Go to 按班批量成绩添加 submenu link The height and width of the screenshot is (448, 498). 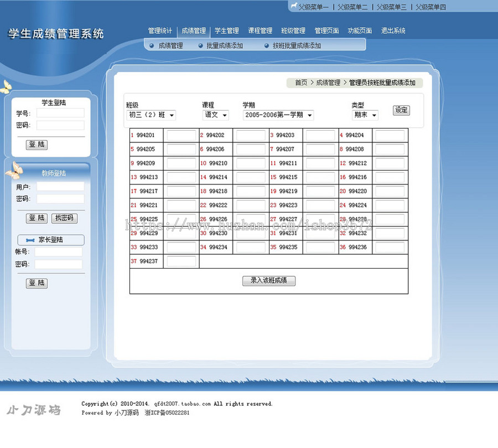point(297,46)
